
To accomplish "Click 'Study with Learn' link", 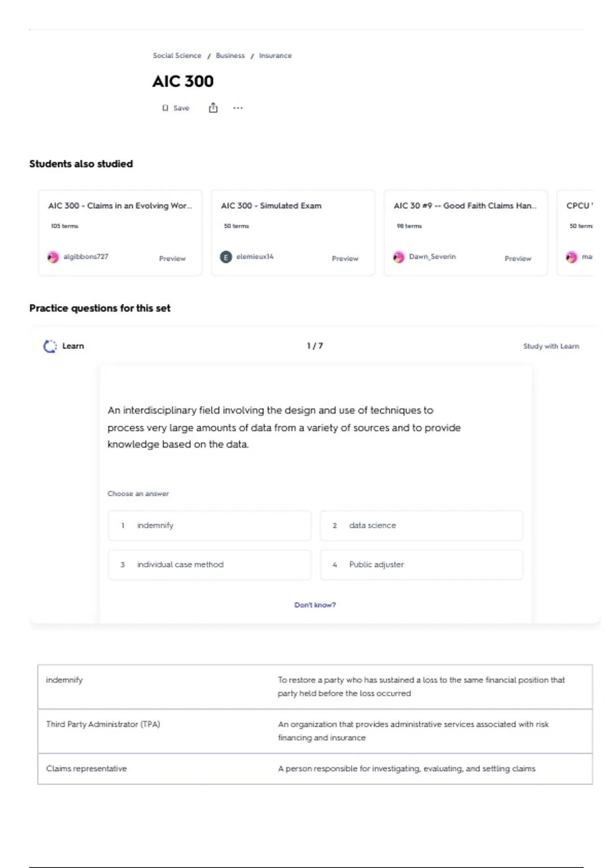I will [551, 346].
